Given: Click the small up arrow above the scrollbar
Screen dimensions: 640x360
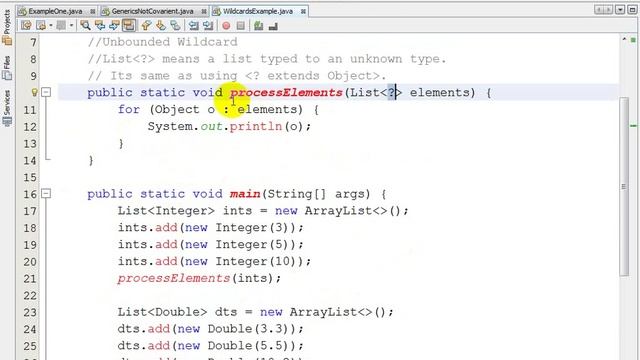Looking at the screenshot, I should pyautogui.click(x=624, y=39).
